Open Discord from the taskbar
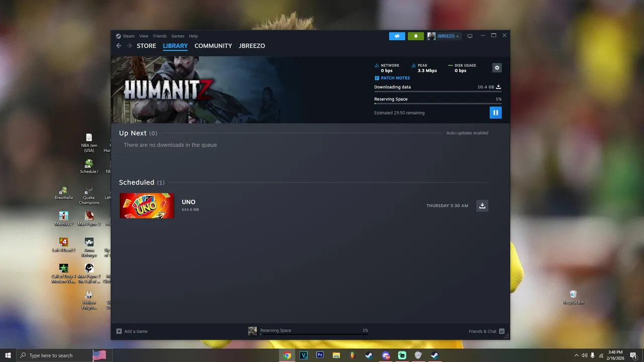This screenshot has height=362, width=644. (x=386, y=355)
